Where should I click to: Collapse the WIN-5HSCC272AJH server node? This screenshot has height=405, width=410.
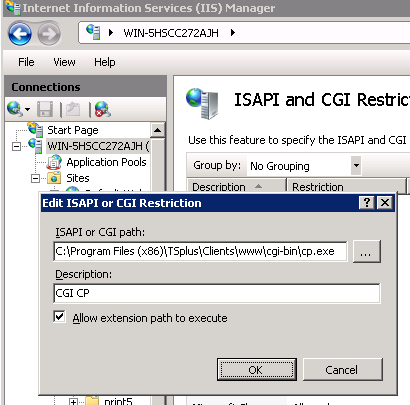[16, 146]
